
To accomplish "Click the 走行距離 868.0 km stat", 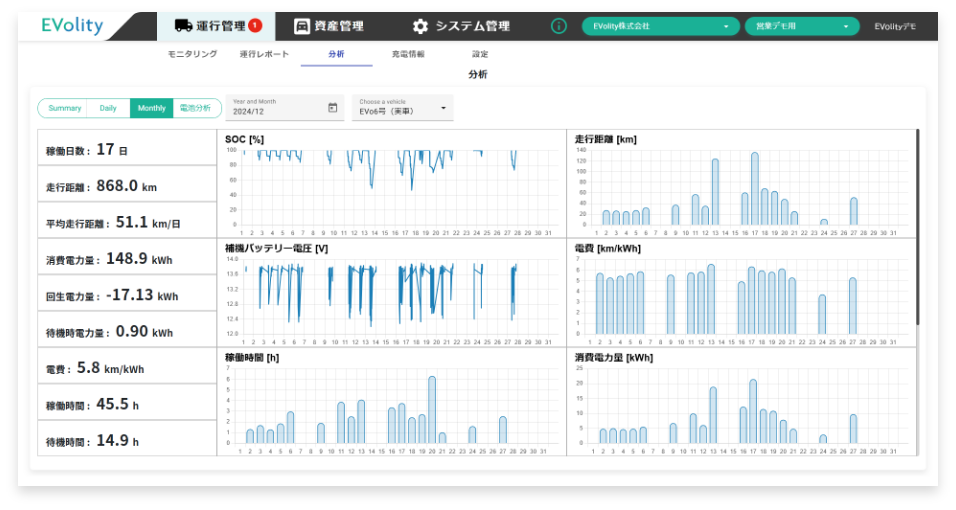I will 127,184.
